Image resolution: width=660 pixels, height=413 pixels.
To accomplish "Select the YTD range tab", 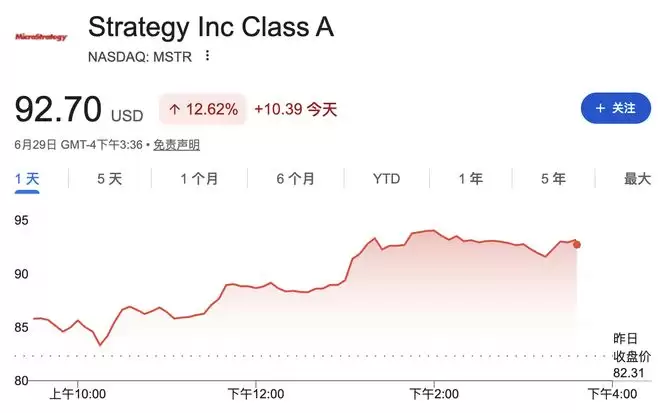I will click(x=386, y=179).
